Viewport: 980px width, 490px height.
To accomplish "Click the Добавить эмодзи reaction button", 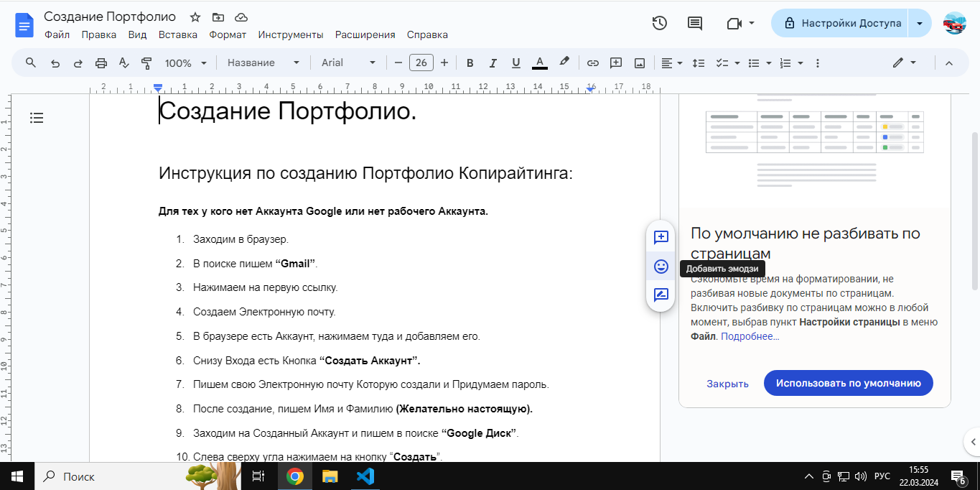I will click(x=661, y=267).
